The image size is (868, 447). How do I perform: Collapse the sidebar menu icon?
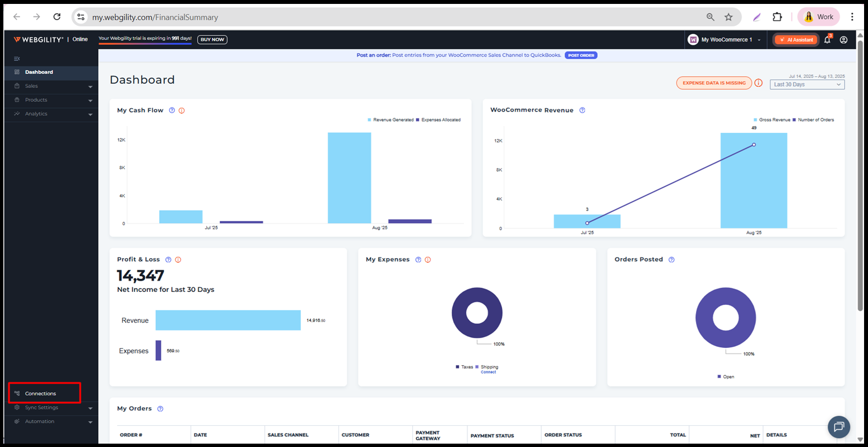(x=17, y=59)
